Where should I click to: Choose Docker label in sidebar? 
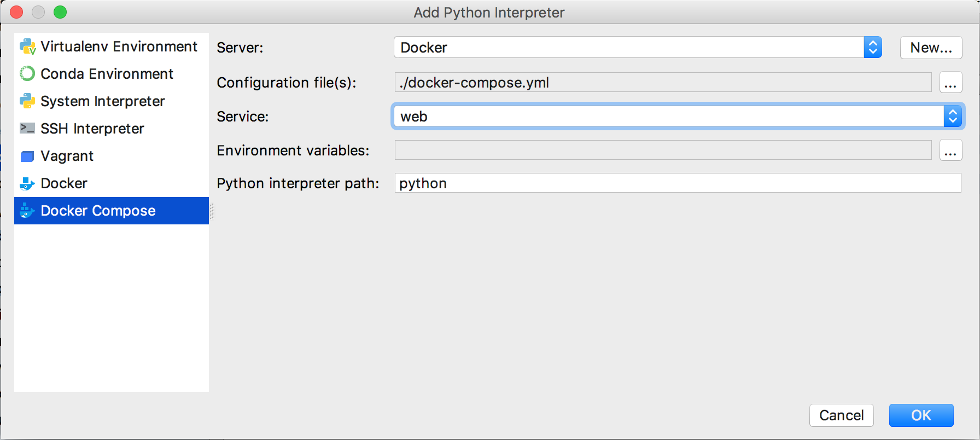tap(64, 183)
